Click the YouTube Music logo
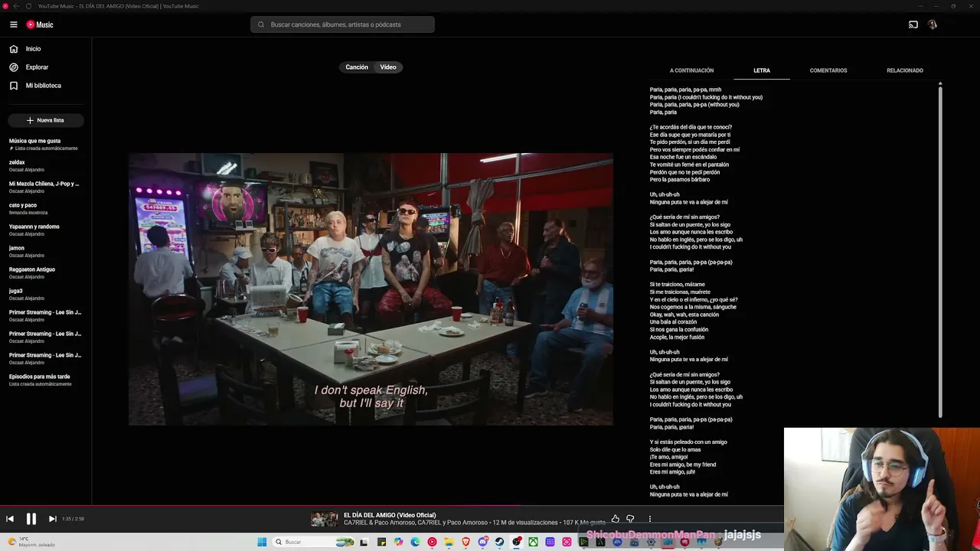The image size is (980, 551). point(40,24)
